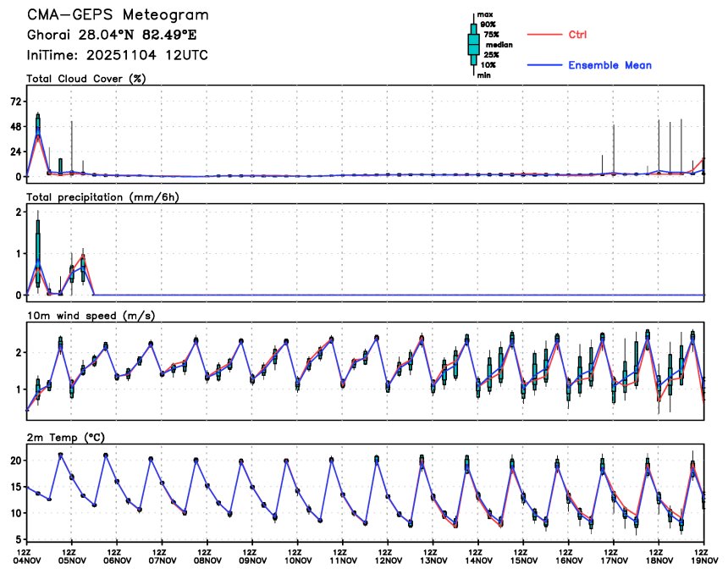This screenshot has width=728, height=574.
Task: Click the 12Z 08NOV date label
Action: [207, 556]
